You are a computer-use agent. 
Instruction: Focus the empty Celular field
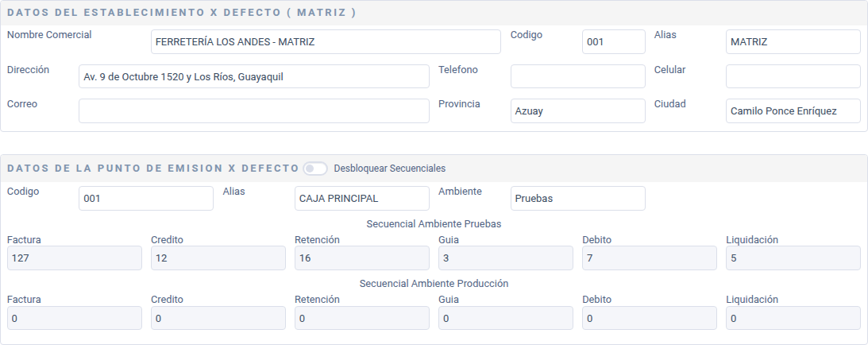[x=793, y=76]
